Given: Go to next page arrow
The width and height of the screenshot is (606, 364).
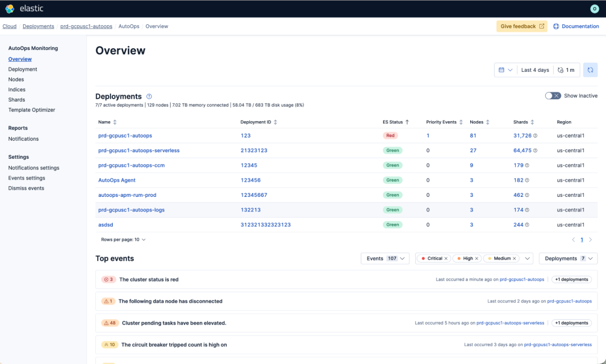Looking at the screenshot, I should (590, 239).
